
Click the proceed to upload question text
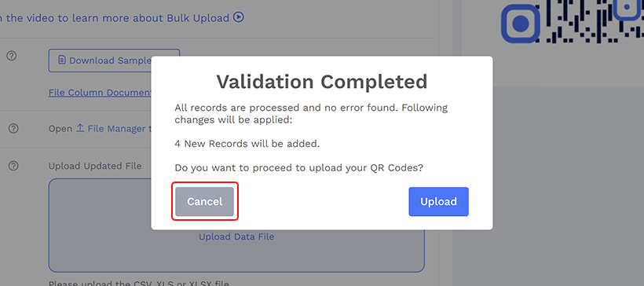[x=298, y=168]
